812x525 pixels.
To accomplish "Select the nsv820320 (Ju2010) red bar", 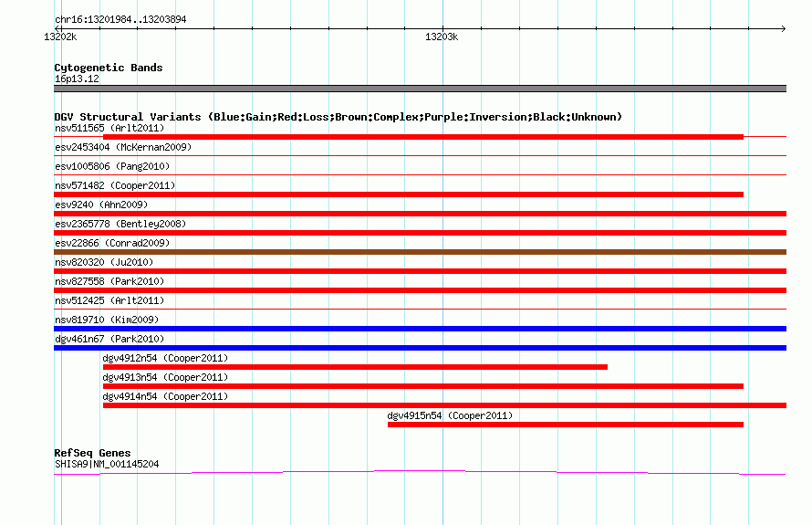I will click(x=420, y=271).
